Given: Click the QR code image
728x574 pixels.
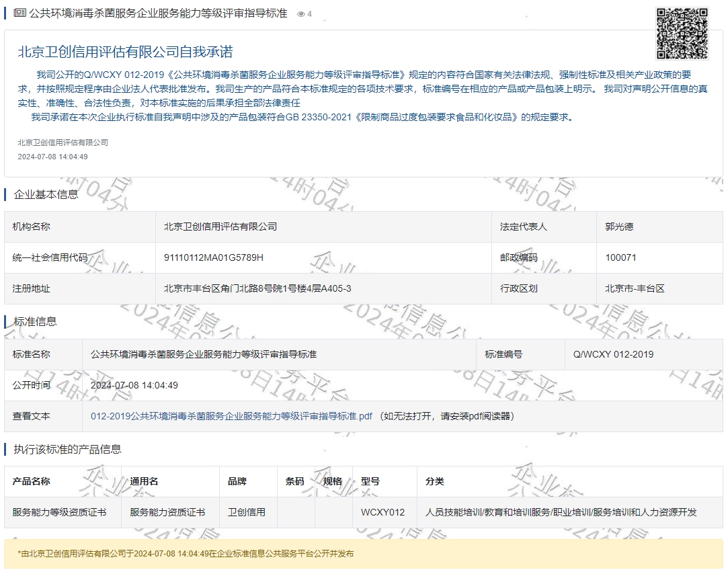Looking at the screenshot, I should (682, 34).
